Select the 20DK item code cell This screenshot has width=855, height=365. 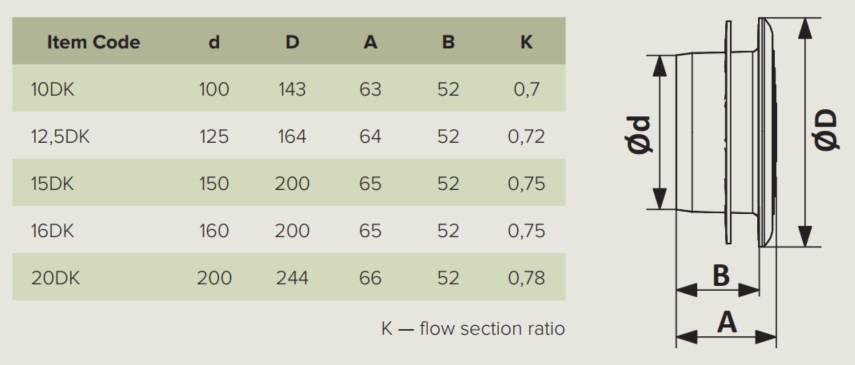(55, 278)
